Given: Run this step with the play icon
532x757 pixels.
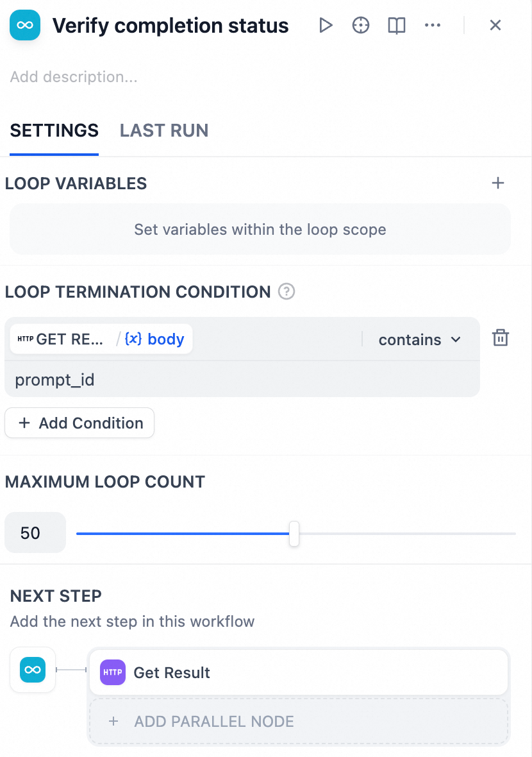Looking at the screenshot, I should [326, 26].
